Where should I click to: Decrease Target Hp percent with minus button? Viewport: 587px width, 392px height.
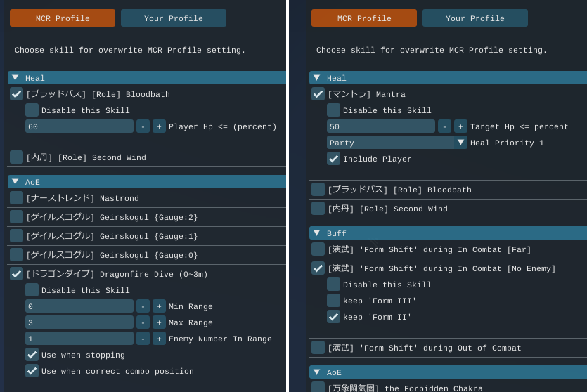click(444, 126)
